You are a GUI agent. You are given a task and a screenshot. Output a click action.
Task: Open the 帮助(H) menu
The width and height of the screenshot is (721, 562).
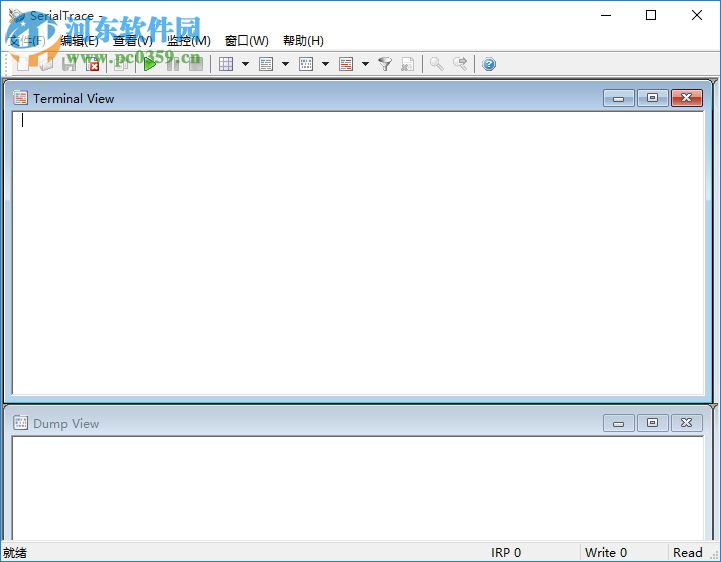(x=303, y=41)
